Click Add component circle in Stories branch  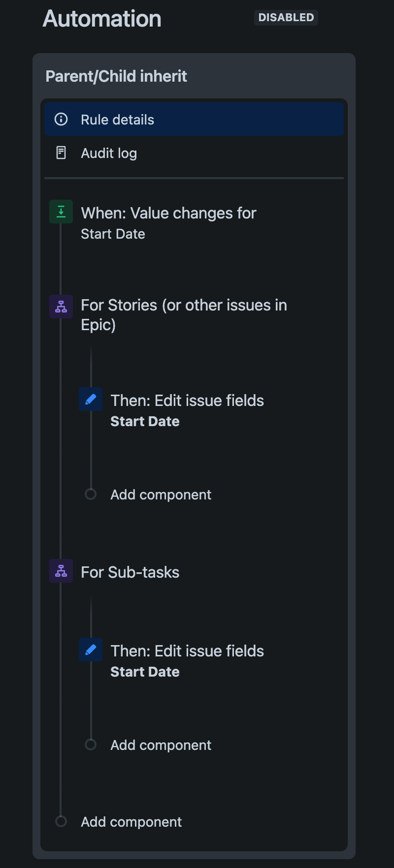[x=91, y=494]
